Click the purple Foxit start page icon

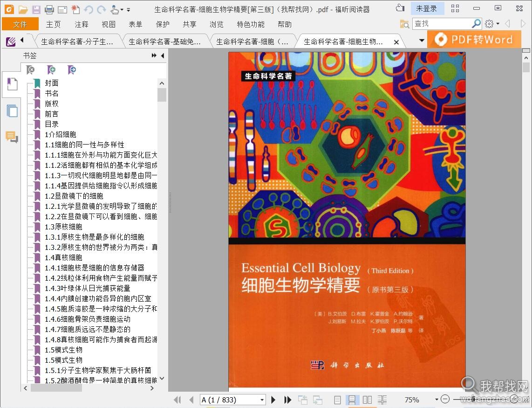tap(11, 42)
